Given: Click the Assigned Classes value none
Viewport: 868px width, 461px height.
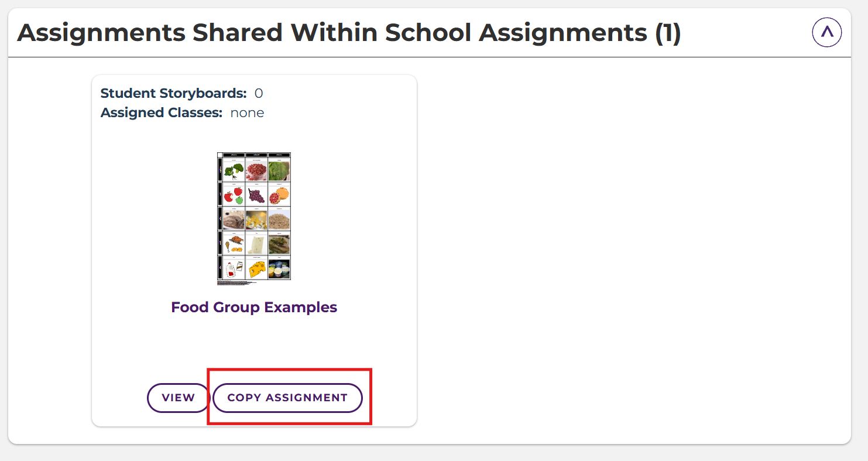Looking at the screenshot, I should [x=247, y=112].
